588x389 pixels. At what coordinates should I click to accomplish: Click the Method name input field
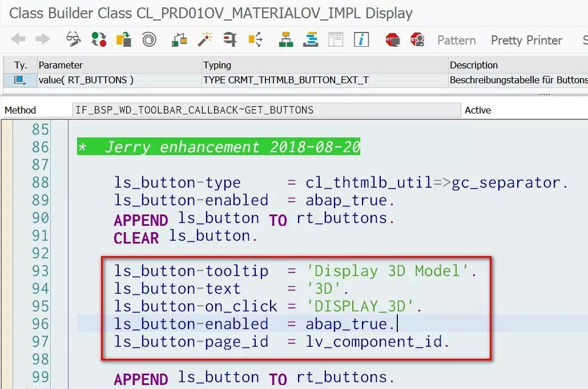click(266, 110)
